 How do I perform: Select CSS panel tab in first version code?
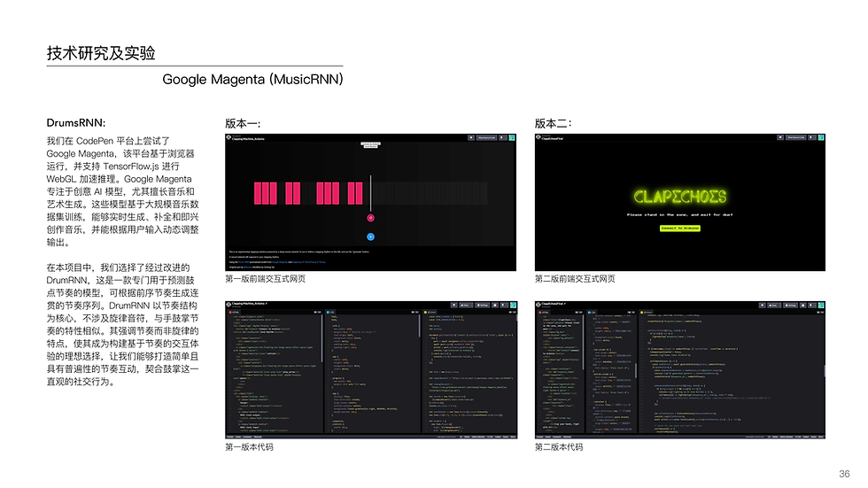pyautogui.click(x=330, y=312)
